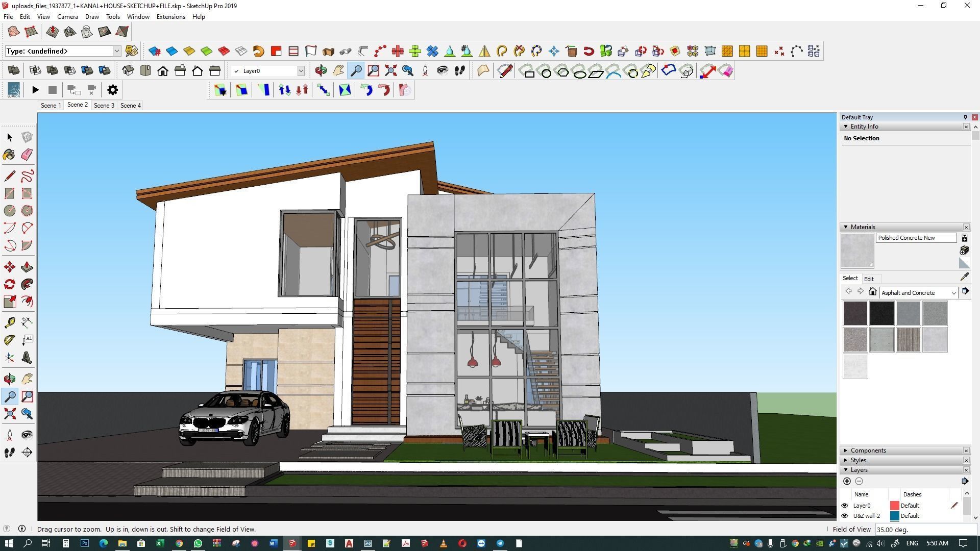Select the Orbit tool in left toolbar

coord(10,379)
